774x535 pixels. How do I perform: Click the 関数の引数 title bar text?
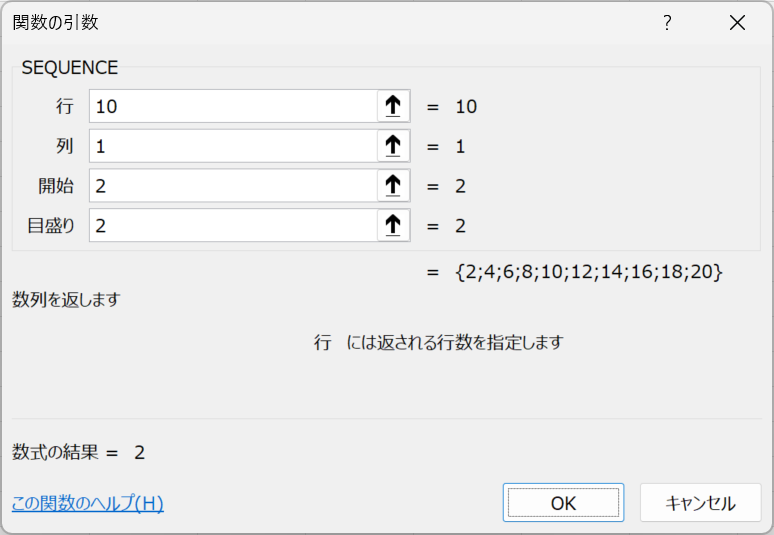pos(55,23)
